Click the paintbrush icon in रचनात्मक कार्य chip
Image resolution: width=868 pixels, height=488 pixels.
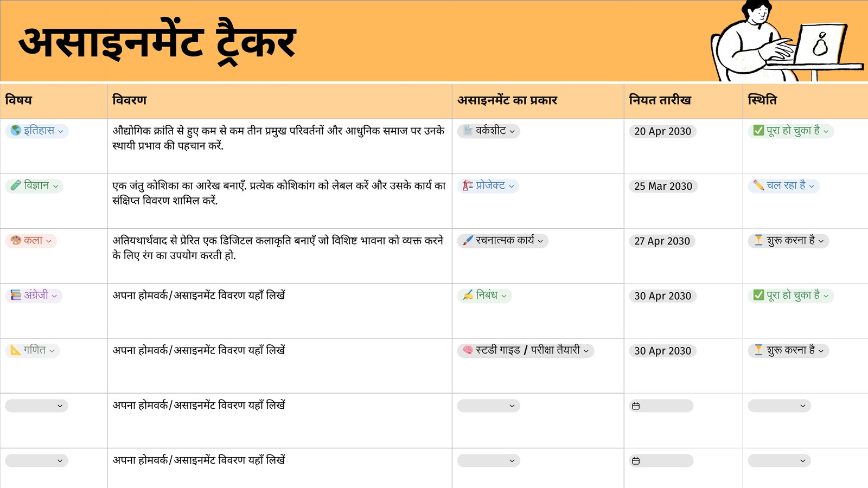point(468,240)
